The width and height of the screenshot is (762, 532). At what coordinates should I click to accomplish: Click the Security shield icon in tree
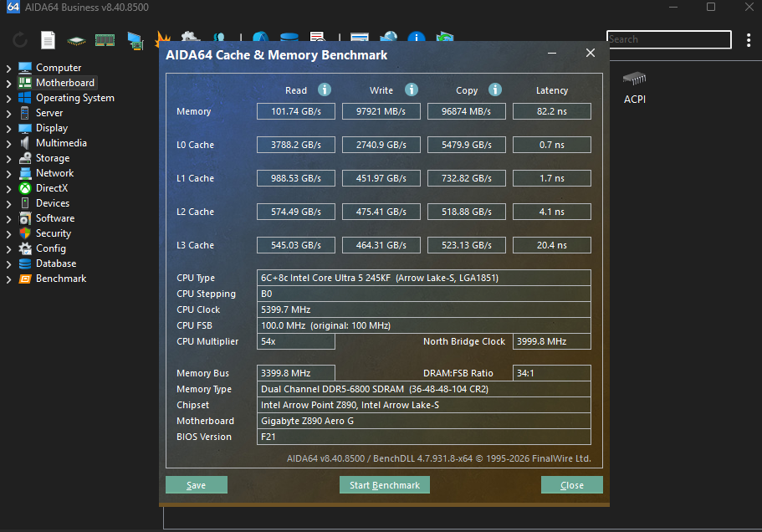(x=25, y=233)
